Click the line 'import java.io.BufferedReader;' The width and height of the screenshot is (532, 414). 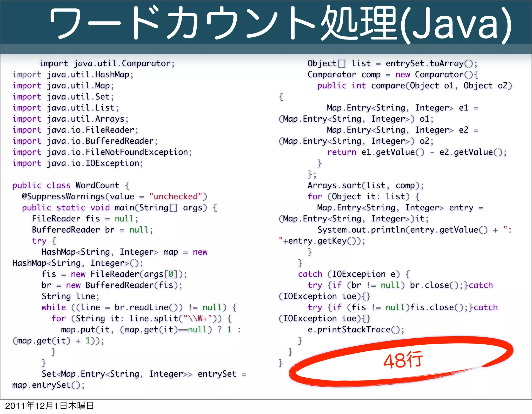85,141
